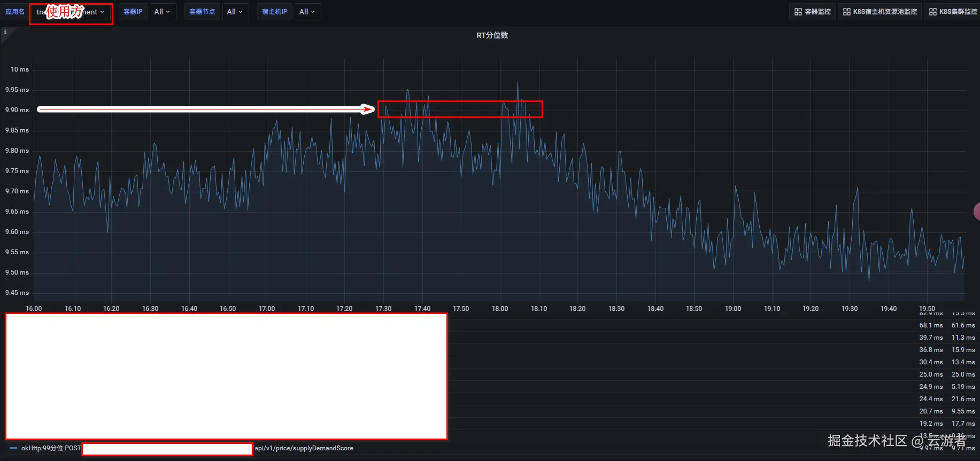The width and height of the screenshot is (980, 461).
Task: Click the 容器节点 variable label
Action: 202,12
